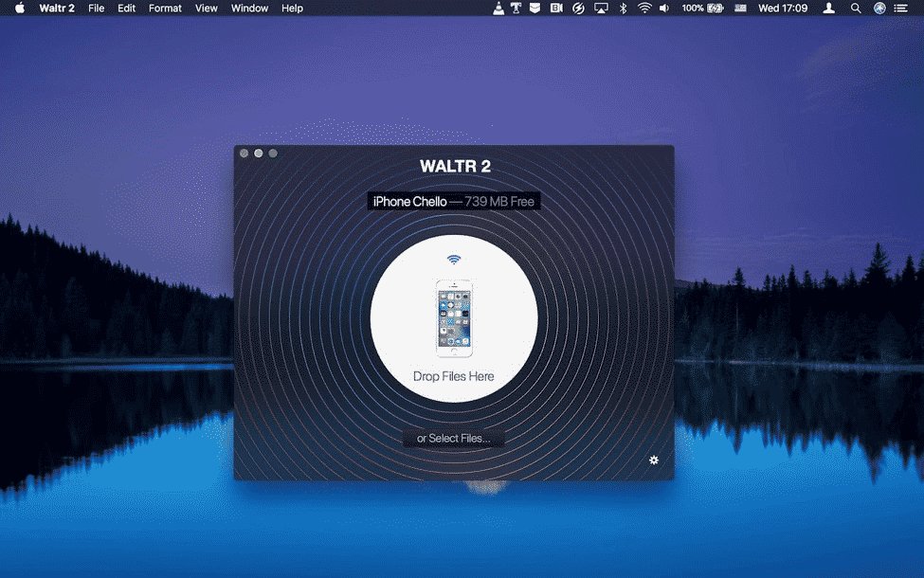Image resolution: width=924 pixels, height=578 pixels.
Task: Click the 'Drop Files Here' drop zone
Action: coord(453,376)
